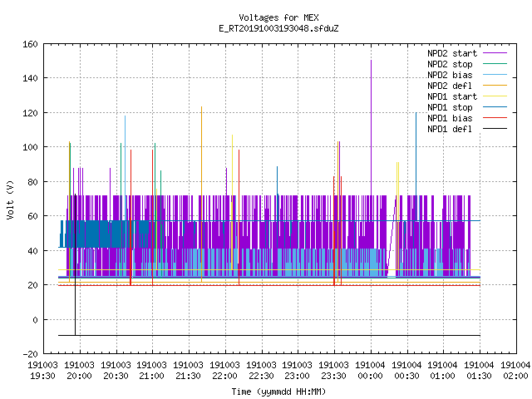Click the 'NPD2 start' legend label
This screenshot has width=532, height=399.
452,53
